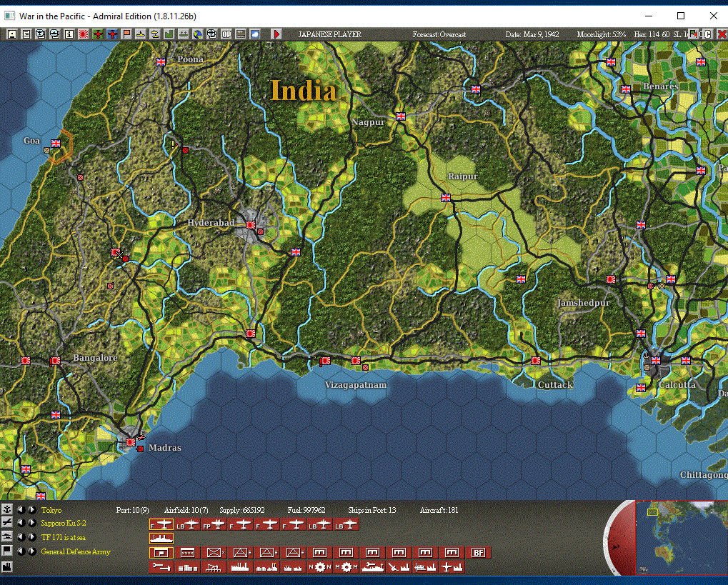Next task force arrow beside TF 171

coord(31,537)
